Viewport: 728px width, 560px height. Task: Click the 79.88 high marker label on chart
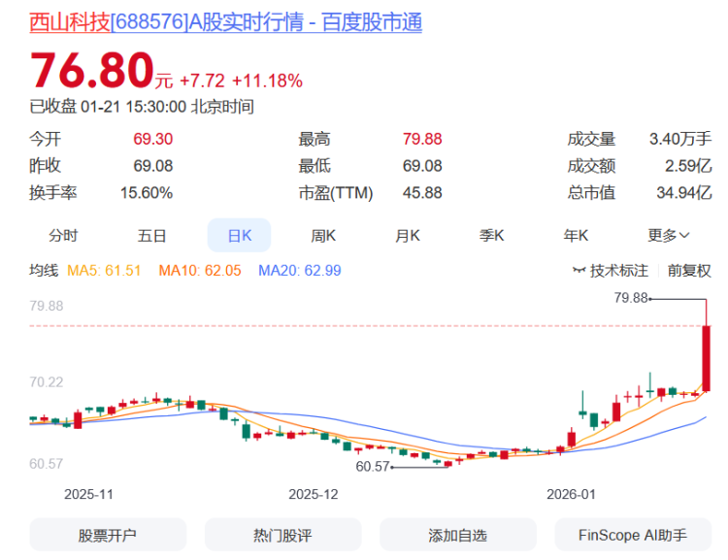631,298
